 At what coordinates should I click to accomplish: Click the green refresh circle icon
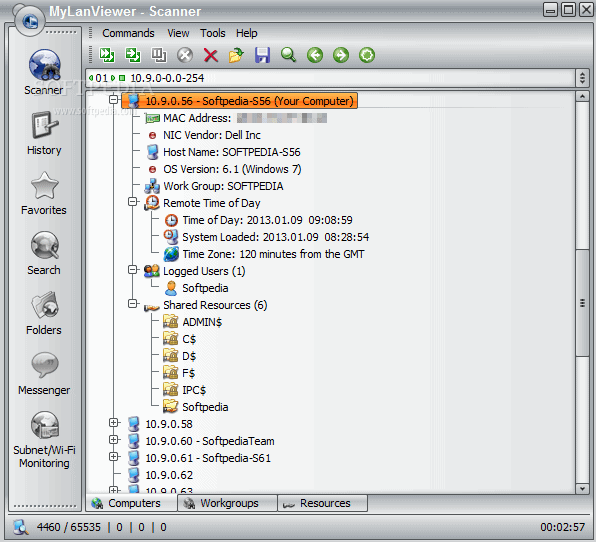click(367, 55)
